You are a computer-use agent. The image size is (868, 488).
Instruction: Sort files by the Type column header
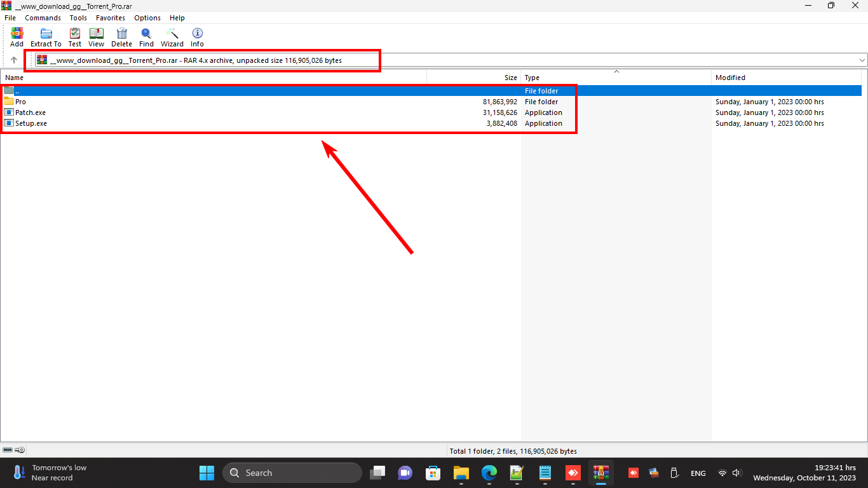(616, 78)
